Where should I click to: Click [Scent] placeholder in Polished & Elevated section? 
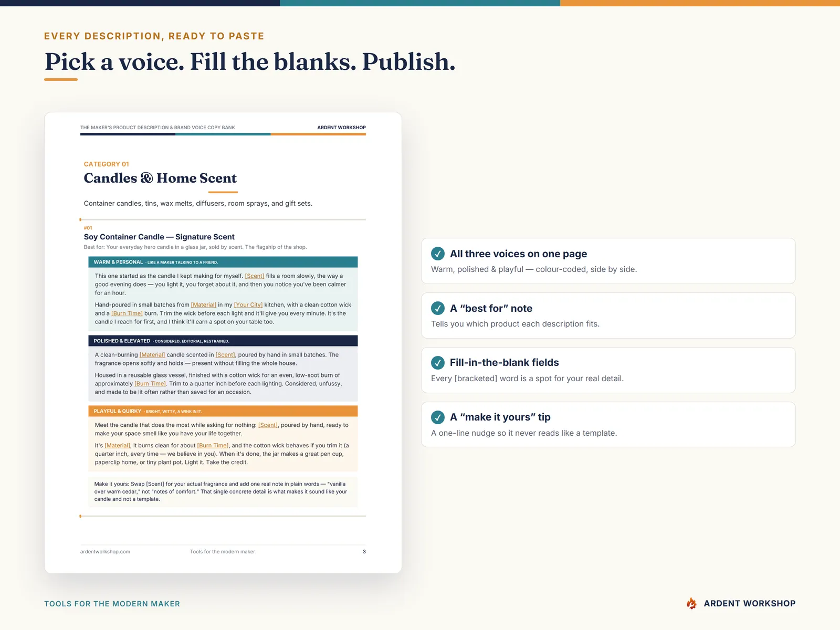pos(225,355)
